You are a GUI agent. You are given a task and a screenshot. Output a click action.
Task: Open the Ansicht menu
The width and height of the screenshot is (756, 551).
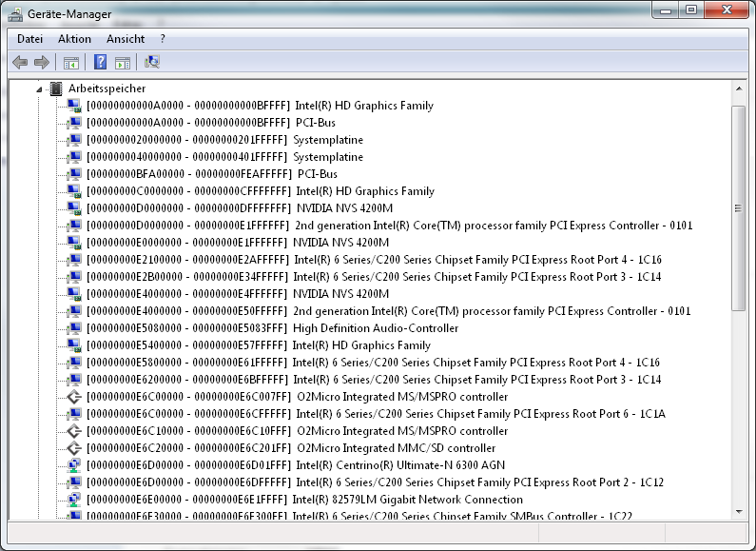pos(126,39)
